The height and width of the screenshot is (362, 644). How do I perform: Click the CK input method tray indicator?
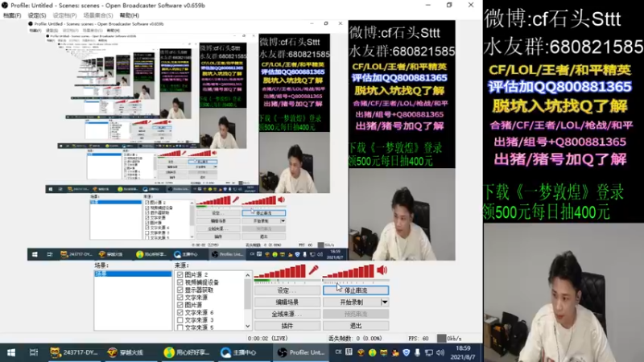pyautogui.click(x=338, y=352)
